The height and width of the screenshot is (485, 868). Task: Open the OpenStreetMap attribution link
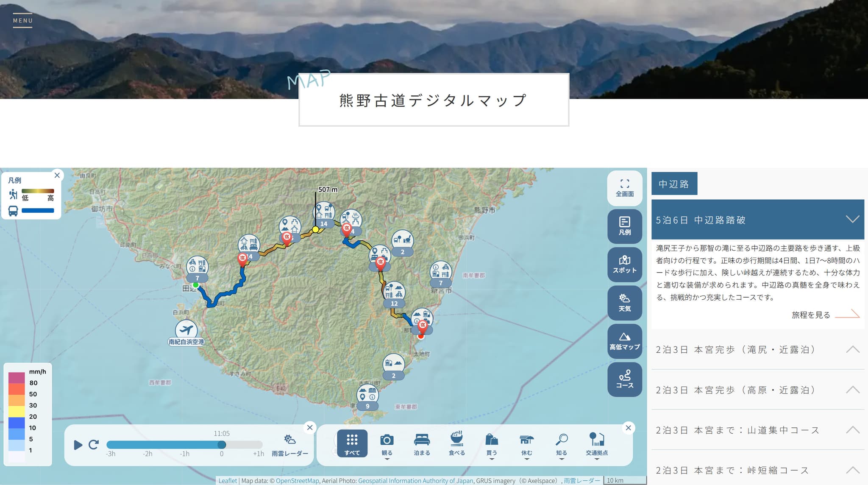click(297, 481)
